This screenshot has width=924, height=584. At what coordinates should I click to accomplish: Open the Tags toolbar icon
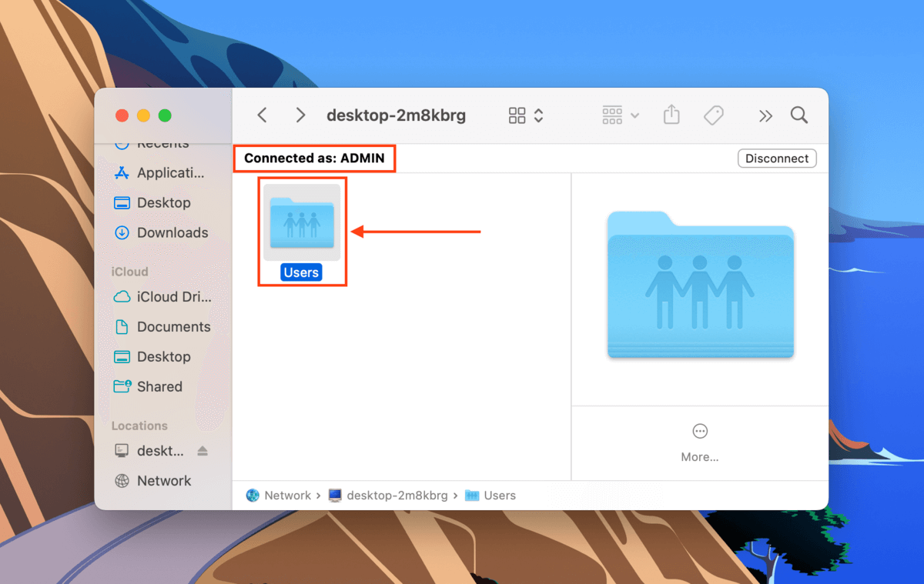[x=714, y=115]
